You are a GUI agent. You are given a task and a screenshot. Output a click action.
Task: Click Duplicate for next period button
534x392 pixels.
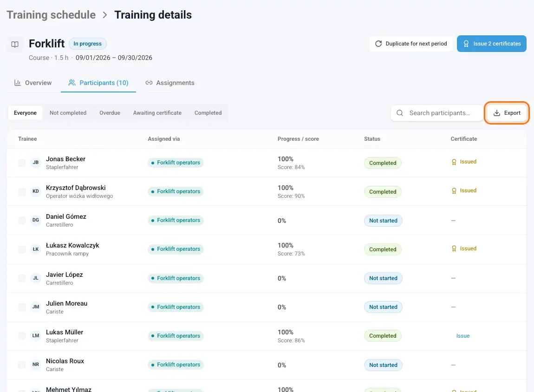tap(411, 44)
